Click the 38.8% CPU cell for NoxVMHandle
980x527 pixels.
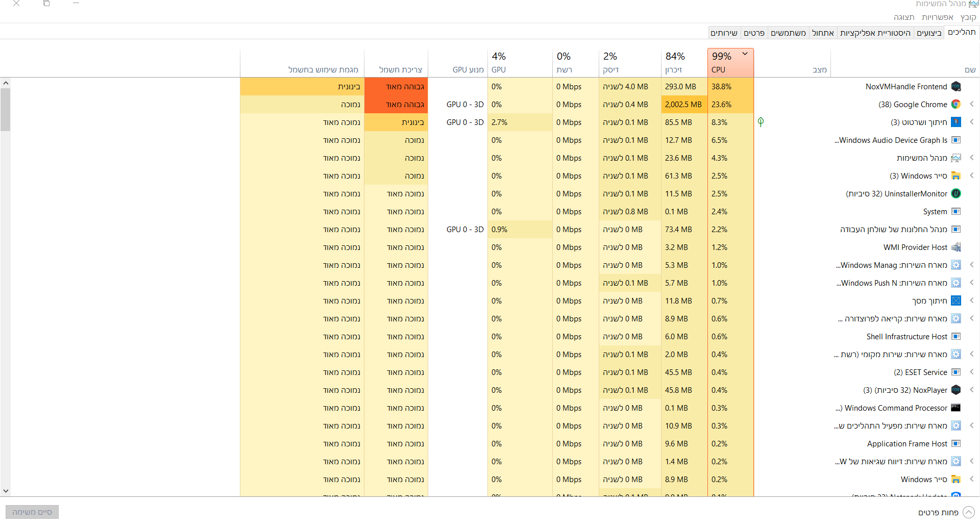pyautogui.click(x=730, y=87)
